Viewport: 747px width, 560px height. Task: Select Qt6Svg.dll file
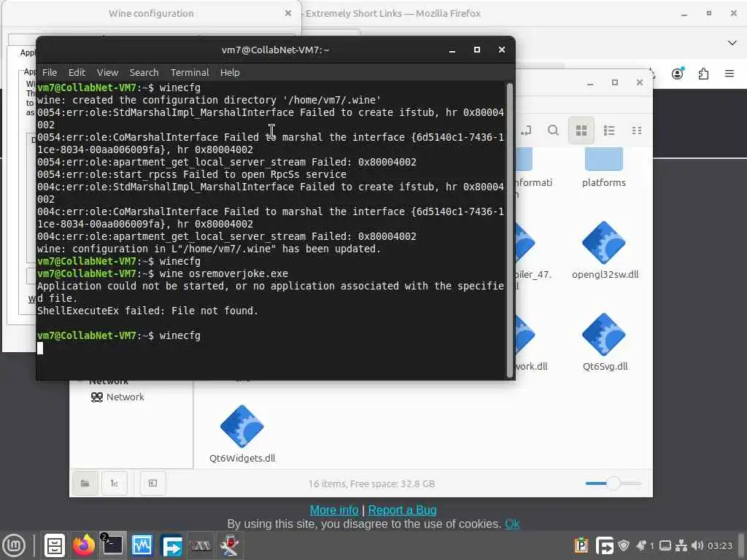coord(605,342)
